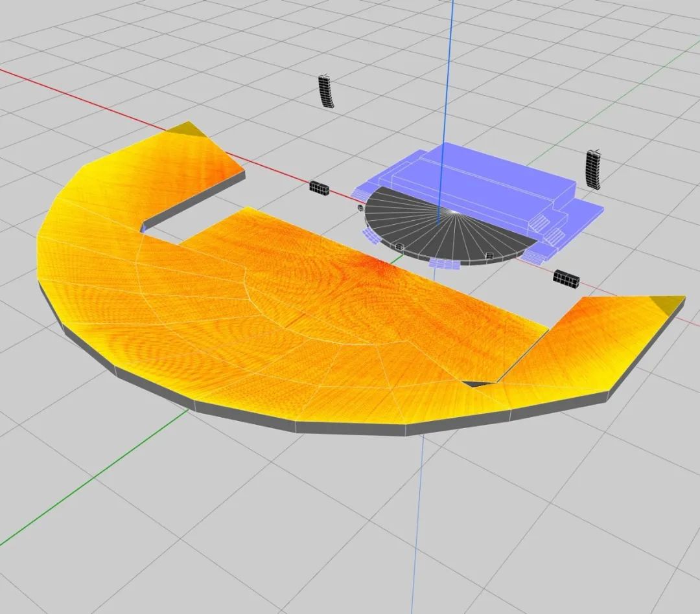700x614 pixels.
Task: Click the blue vertical Z axis line
Action: [x=452, y=65]
